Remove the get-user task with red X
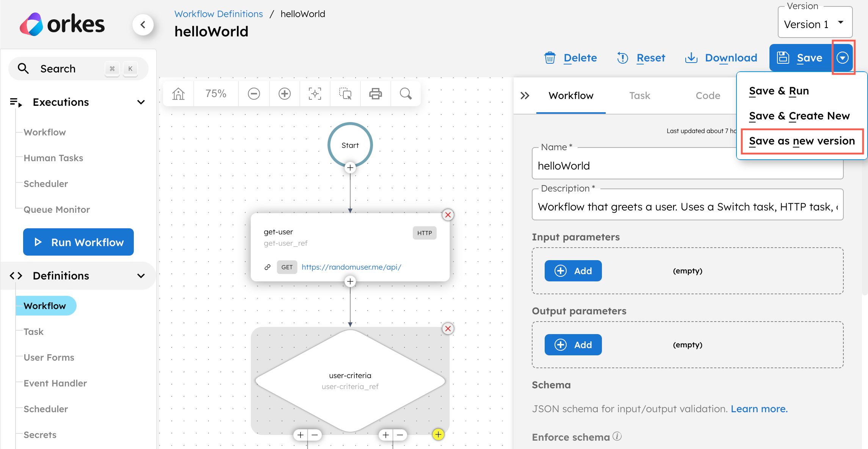 tap(448, 215)
